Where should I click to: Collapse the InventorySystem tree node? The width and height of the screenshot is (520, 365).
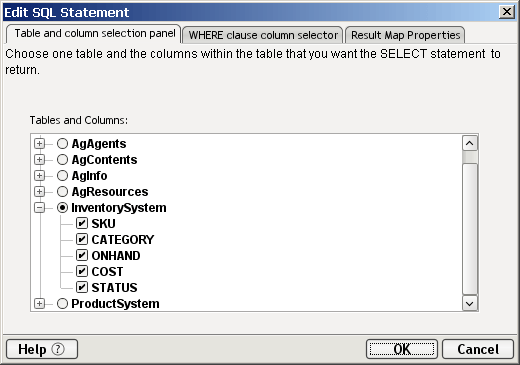(x=39, y=208)
